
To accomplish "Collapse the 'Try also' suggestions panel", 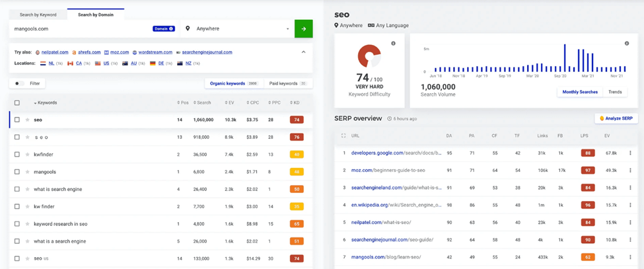I will tap(304, 52).
